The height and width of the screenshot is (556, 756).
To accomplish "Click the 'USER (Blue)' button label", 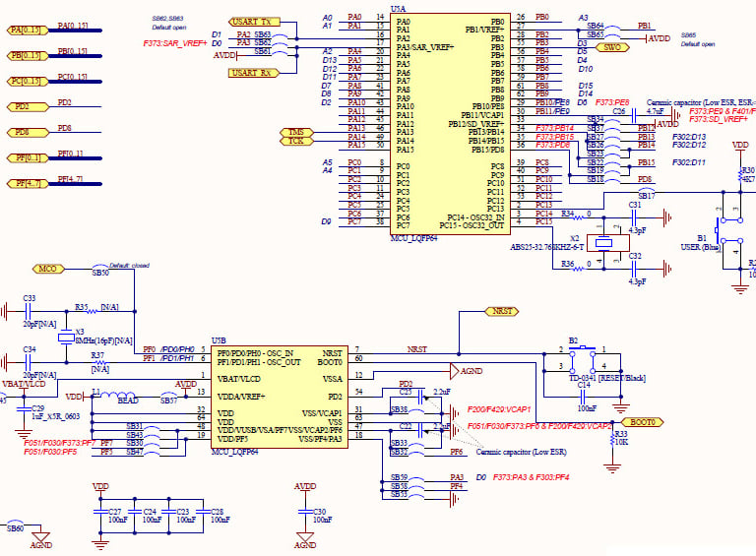I will point(700,247).
